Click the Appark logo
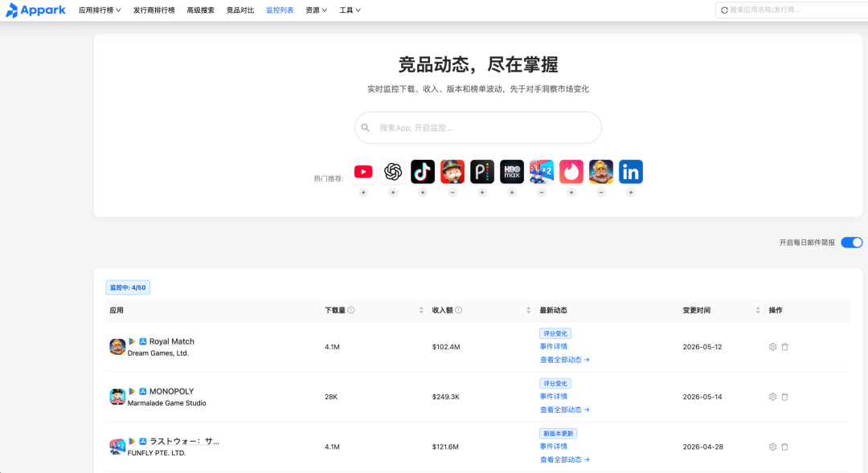The image size is (868, 473). pos(35,10)
